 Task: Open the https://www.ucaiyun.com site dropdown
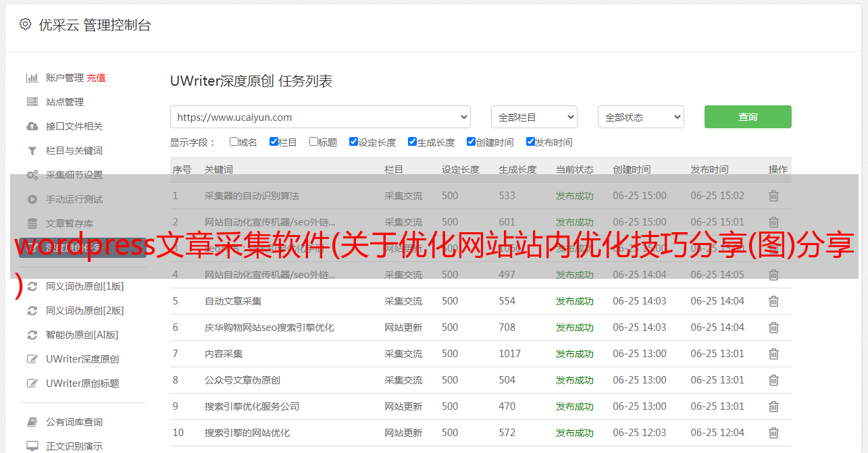[320, 117]
